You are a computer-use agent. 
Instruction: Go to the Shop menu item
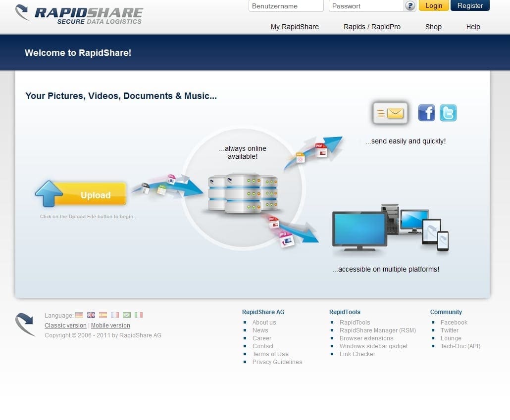[x=433, y=27]
